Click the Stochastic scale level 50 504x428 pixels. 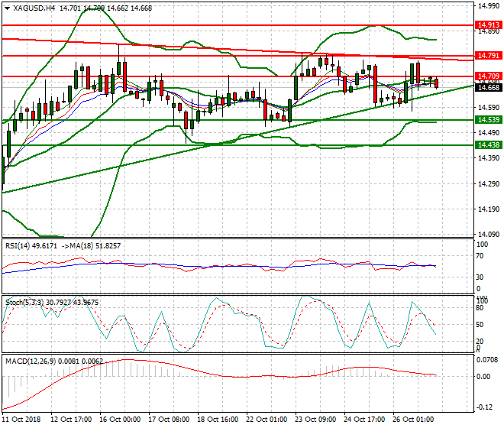click(x=480, y=324)
